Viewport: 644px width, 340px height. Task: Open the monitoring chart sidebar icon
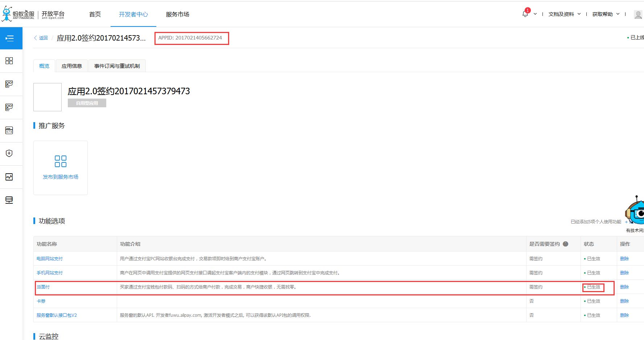click(9, 177)
